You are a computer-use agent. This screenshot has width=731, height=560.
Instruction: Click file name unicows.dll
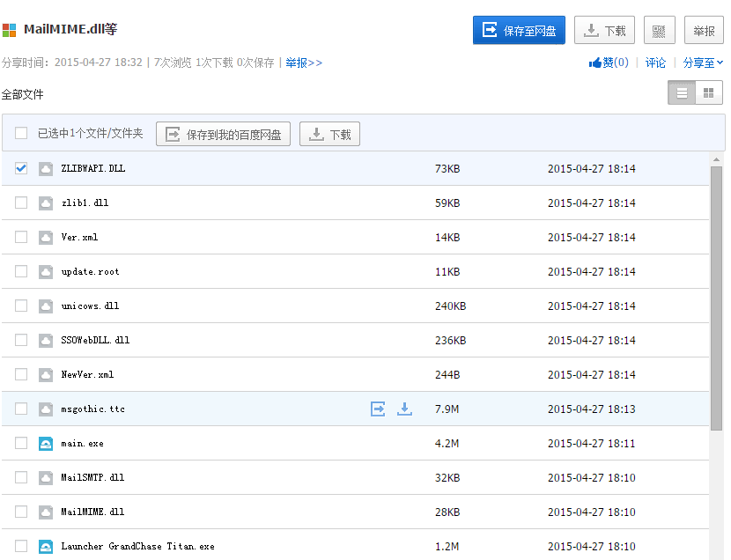click(90, 306)
